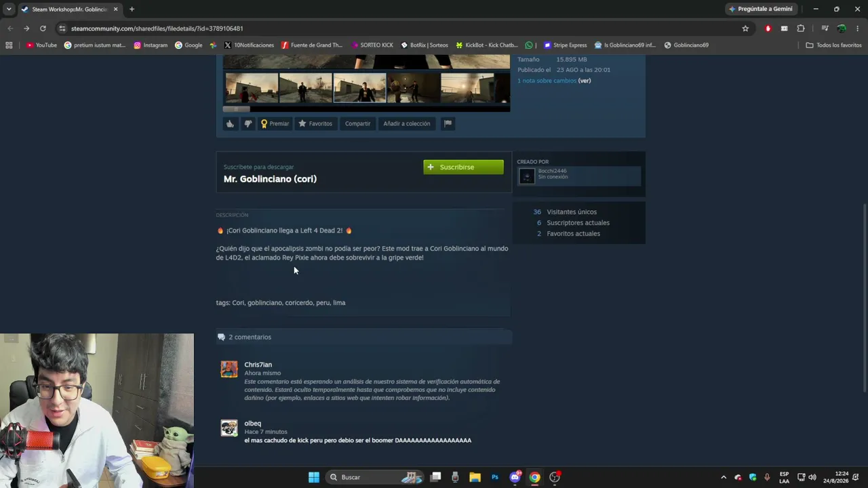
Task: Open the tab search dropdown arrow
Action: (x=9, y=9)
